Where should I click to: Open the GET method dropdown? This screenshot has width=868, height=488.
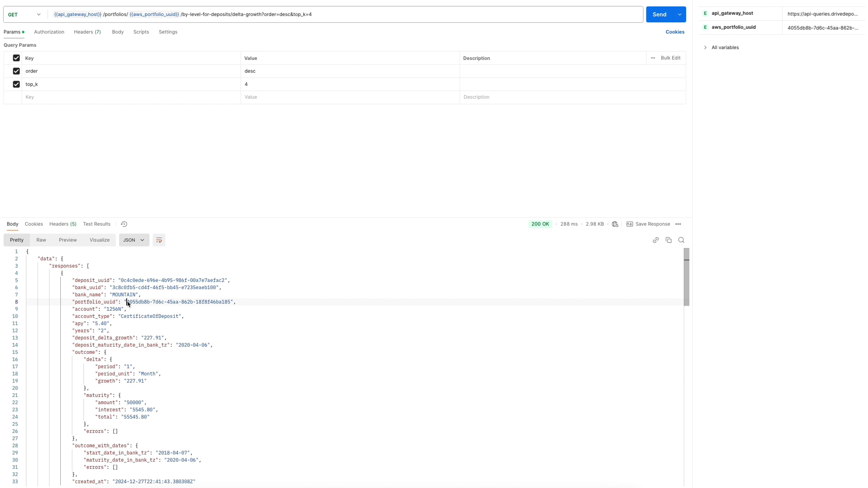pyautogui.click(x=25, y=14)
